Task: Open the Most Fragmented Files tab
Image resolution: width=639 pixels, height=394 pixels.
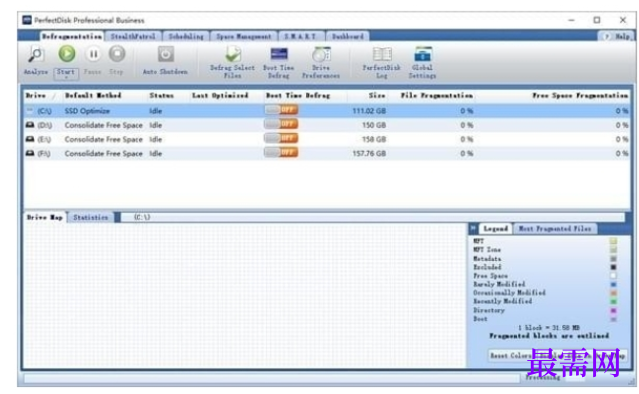Action: coord(555,229)
